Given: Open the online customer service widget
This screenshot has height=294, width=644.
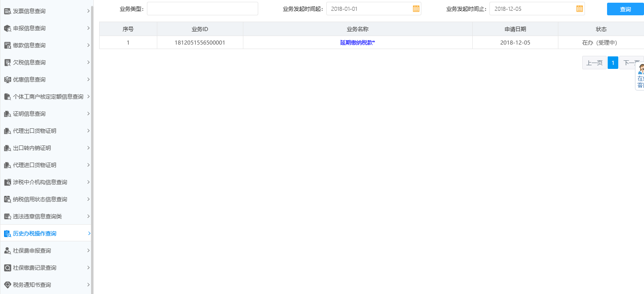Looking at the screenshot, I should click(640, 77).
